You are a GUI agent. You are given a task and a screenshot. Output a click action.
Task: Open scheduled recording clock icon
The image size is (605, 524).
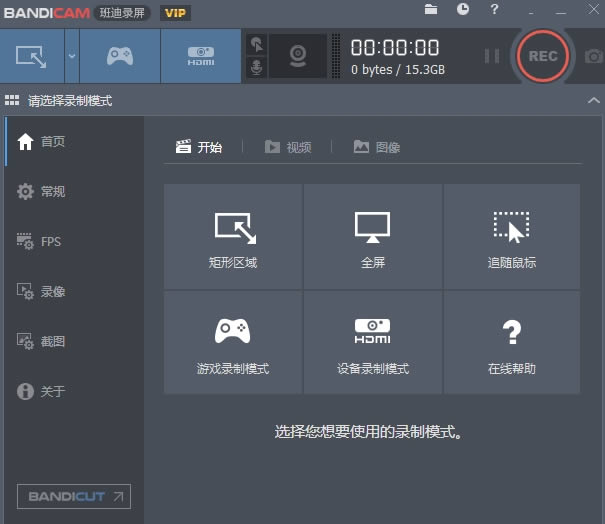click(x=463, y=9)
